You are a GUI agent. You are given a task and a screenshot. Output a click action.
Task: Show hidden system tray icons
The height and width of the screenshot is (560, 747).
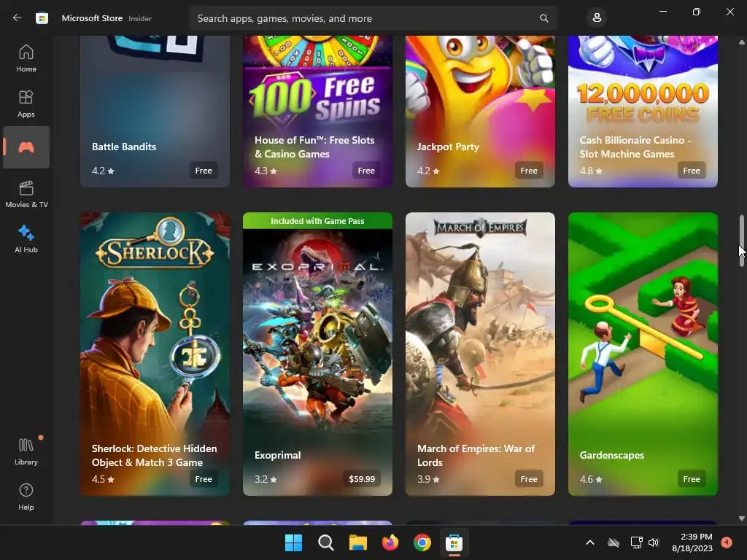589,542
